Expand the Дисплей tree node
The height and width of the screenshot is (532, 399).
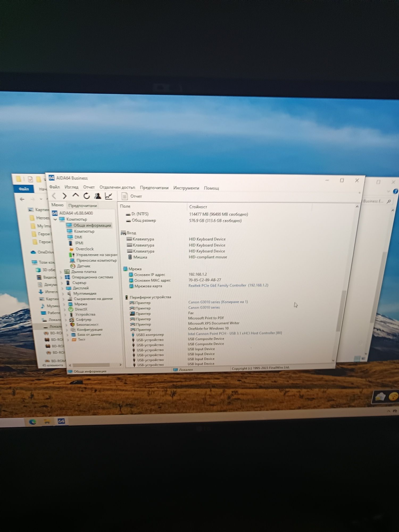[63, 289]
